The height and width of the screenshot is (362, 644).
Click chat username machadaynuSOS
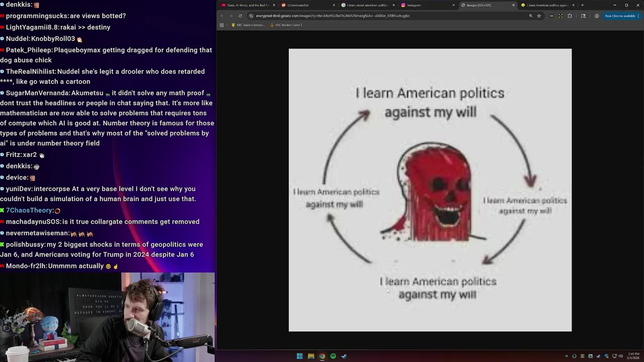pos(33,222)
